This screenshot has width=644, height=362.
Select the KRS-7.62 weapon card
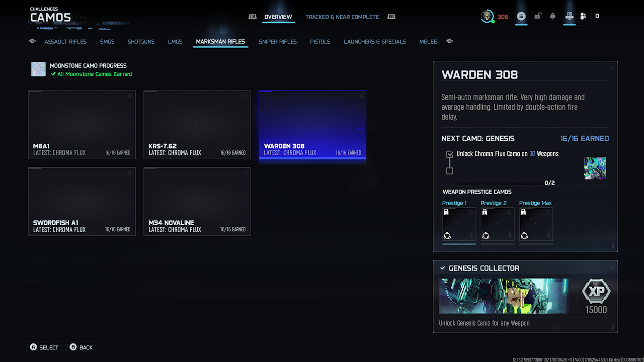click(197, 125)
